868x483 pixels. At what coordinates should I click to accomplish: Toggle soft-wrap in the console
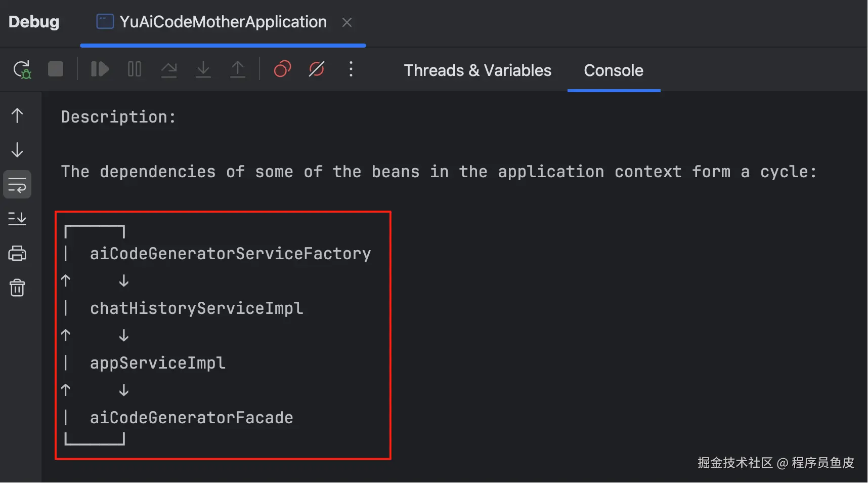point(17,185)
